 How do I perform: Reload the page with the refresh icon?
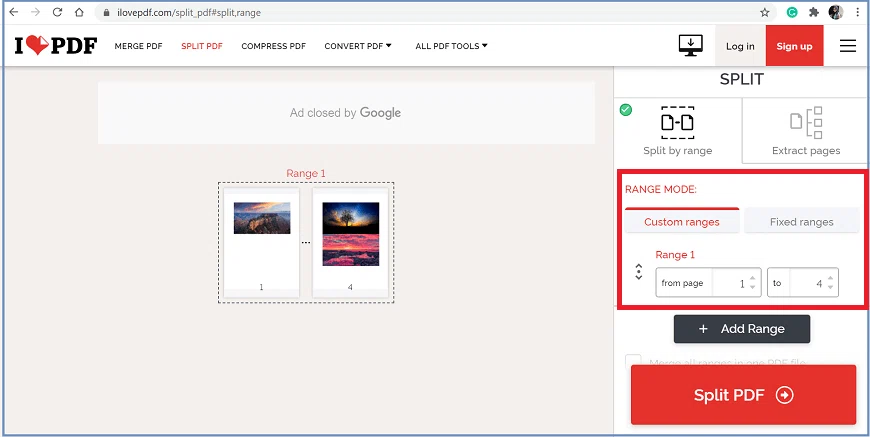click(x=57, y=12)
